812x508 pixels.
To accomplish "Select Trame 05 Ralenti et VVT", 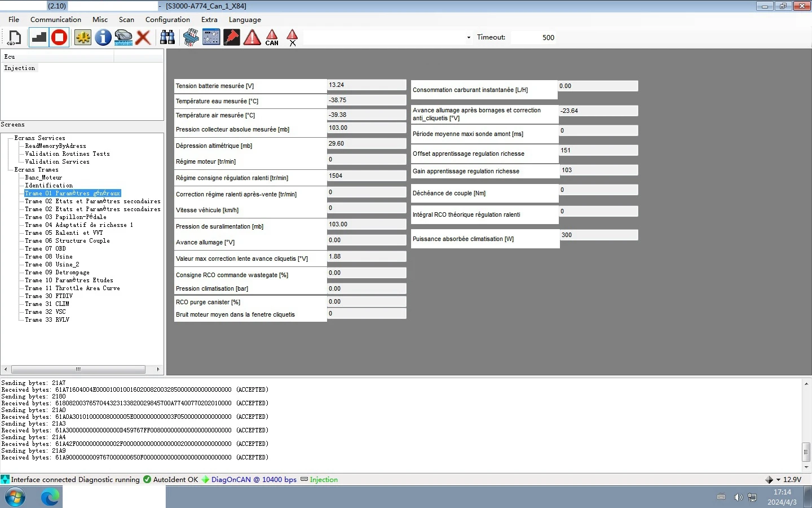I will pos(64,233).
